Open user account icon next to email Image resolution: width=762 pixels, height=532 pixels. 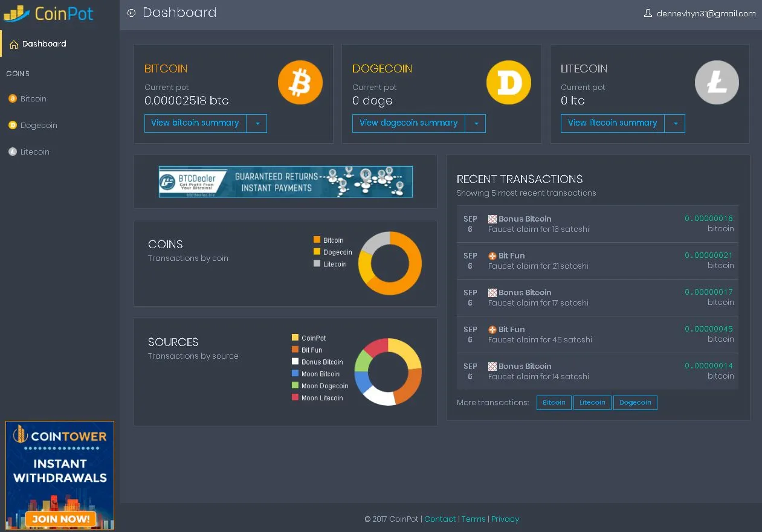pyautogui.click(x=648, y=13)
